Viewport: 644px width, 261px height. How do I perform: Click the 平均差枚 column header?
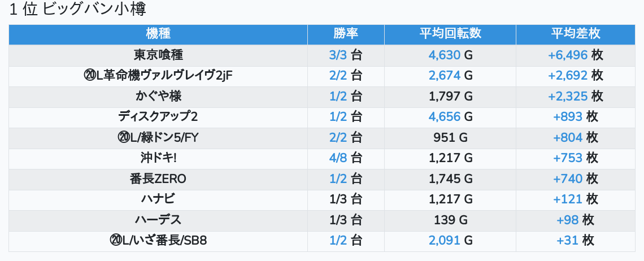coord(576,34)
